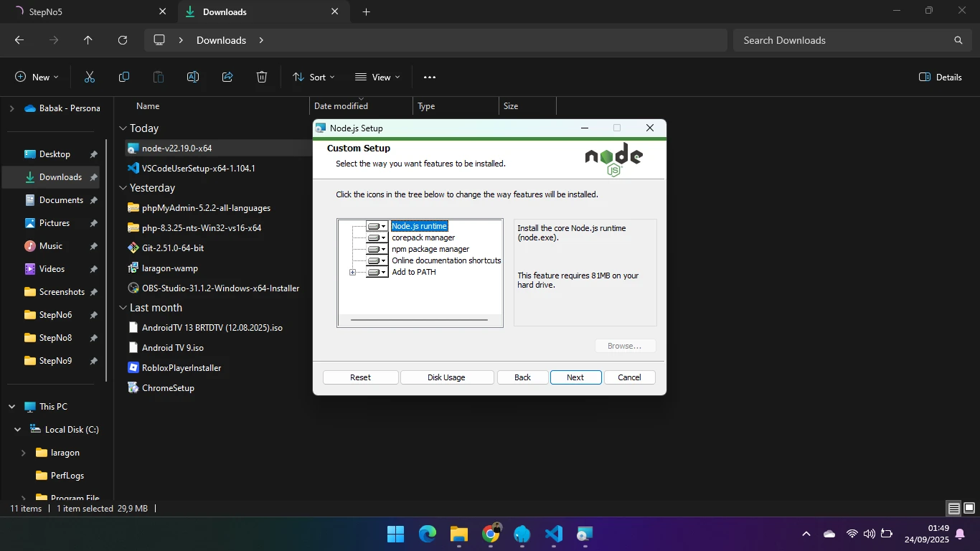Toggle the Details pane button
Image resolution: width=980 pixels, height=551 pixels.
pos(940,77)
